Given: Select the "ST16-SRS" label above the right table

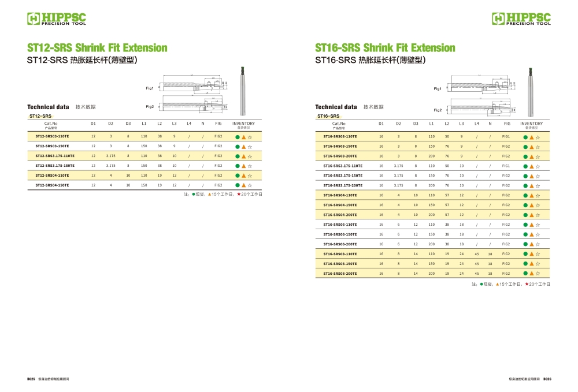Looking at the screenshot, I should tap(328, 116).
